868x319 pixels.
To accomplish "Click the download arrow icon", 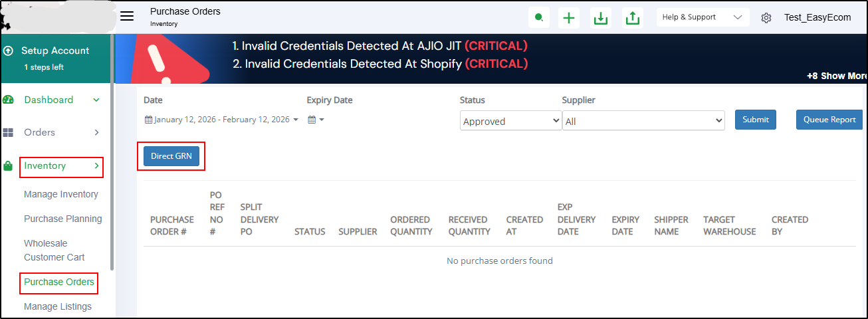I will click(x=601, y=18).
